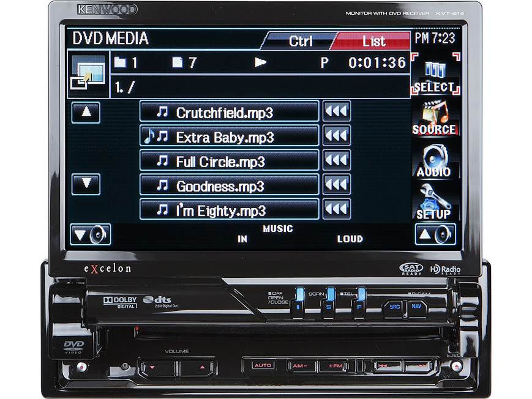This screenshot has height=399, width=532.
Task: Tap the play status arrow indicator
Action: (x=260, y=62)
